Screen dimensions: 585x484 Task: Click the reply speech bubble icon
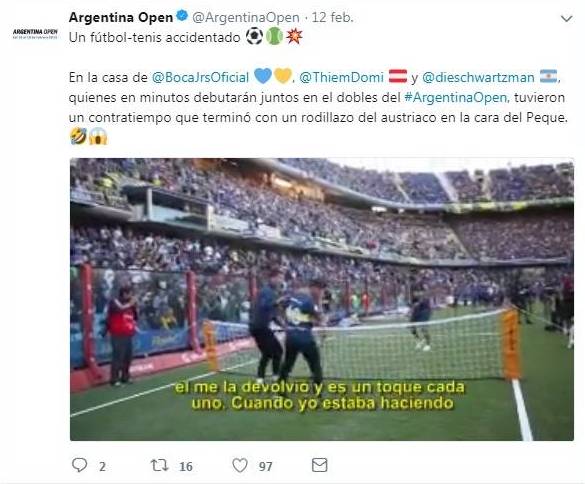(79, 465)
